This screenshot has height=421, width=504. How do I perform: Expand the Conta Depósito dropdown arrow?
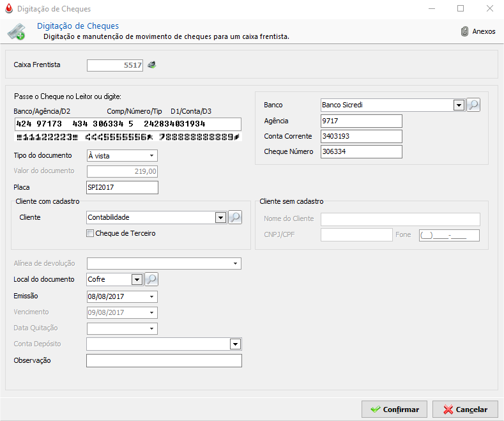pos(235,344)
